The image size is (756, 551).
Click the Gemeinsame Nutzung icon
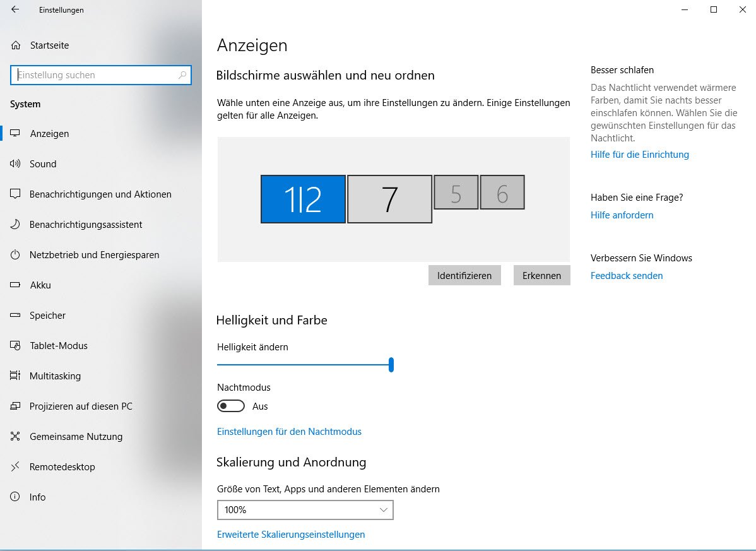pos(15,437)
